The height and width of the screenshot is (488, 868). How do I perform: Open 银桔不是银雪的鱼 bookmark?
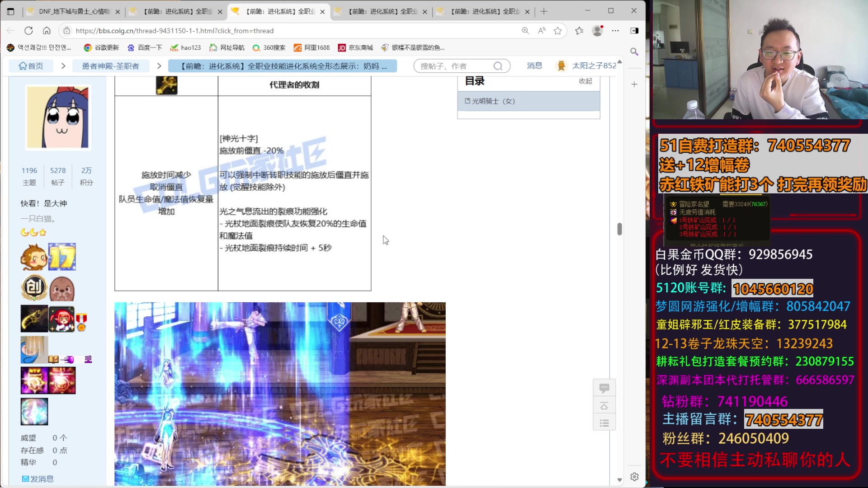413,47
